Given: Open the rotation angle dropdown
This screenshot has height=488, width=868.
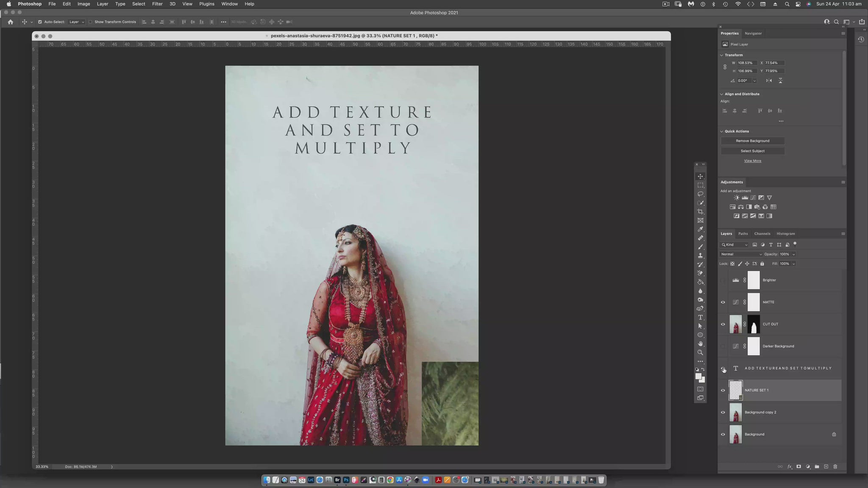Looking at the screenshot, I should (x=754, y=80).
